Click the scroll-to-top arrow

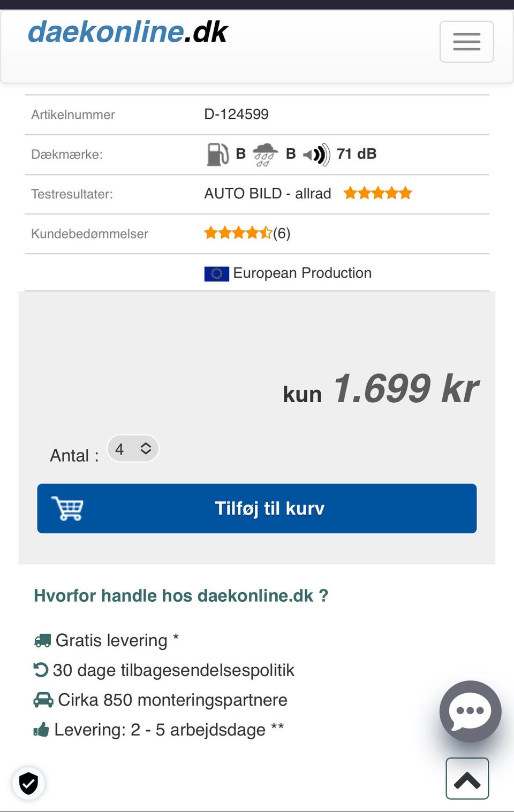pyautogui.click(x=467, y=778)
